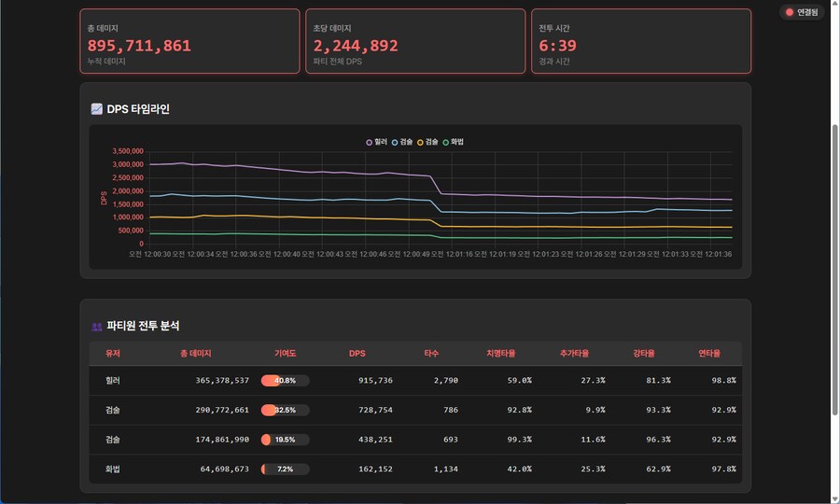Toggle the yellow 검술 legend entry
840x504 pixels.
pyautogui.click(x=420, y=142)
